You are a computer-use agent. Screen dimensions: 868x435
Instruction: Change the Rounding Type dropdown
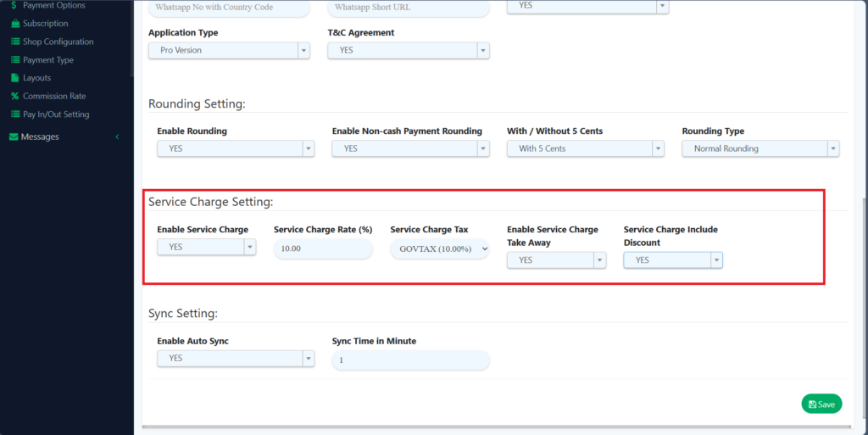point(759,148)
